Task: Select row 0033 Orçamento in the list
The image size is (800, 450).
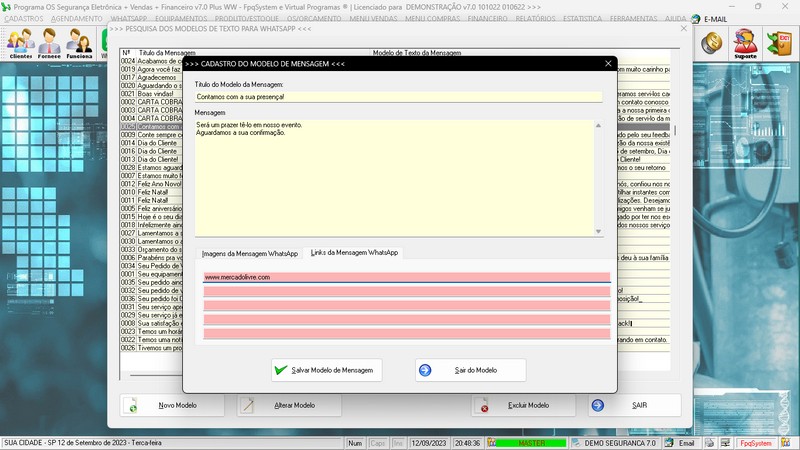Action: tap(151, 249)
